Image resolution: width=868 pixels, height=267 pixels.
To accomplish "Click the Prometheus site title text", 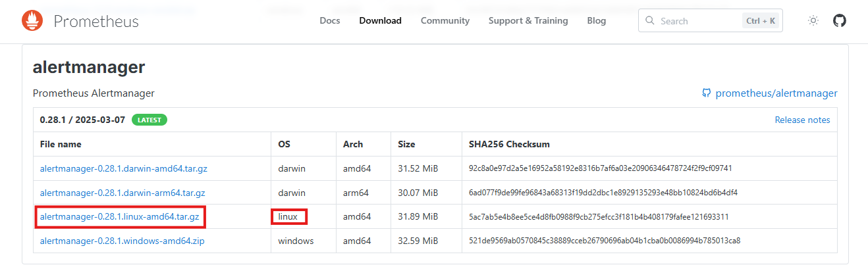I will tap(96, 21).
